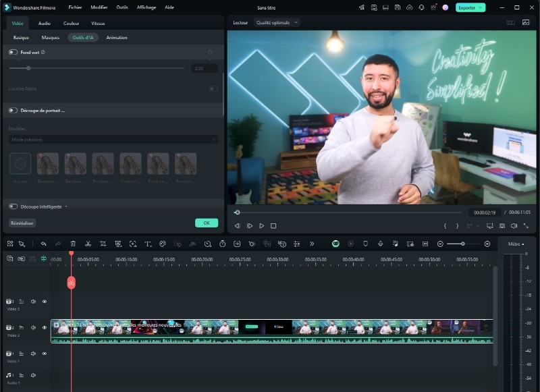Expand more timeline tools with the double chevron

point(312,244)
